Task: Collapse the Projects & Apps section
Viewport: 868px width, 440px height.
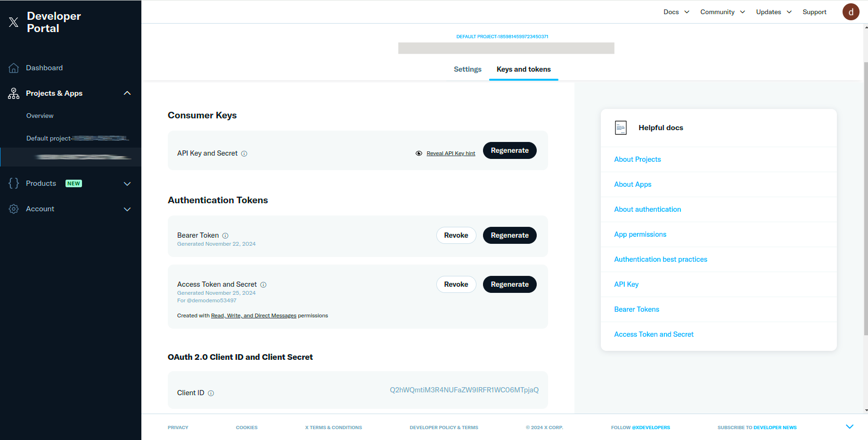Action: tap(127, 93)
